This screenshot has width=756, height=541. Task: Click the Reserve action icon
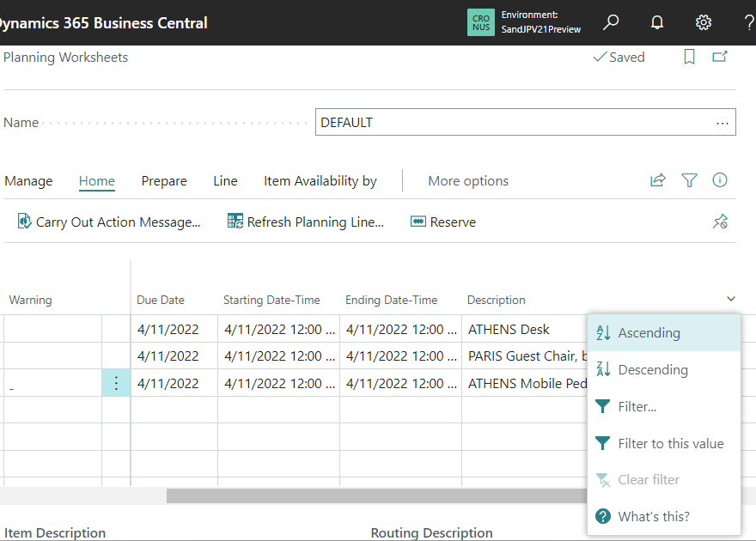[x=418, y=222]
